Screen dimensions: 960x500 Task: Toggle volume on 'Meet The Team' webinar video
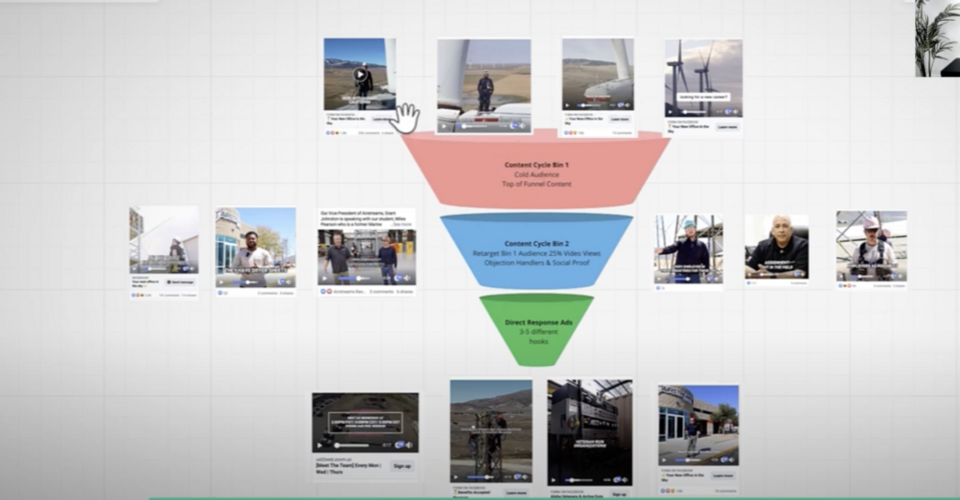[x=410, y=445]
